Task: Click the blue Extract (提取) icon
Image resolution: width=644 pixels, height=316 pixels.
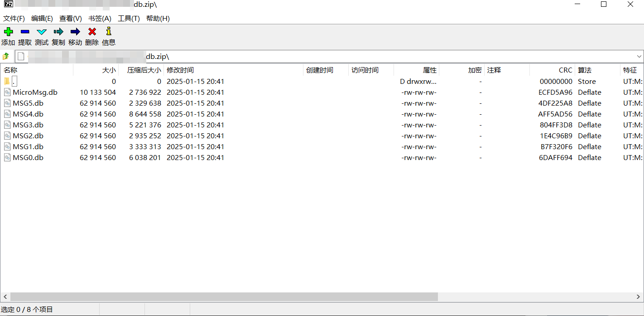Action: coord(25,32)
